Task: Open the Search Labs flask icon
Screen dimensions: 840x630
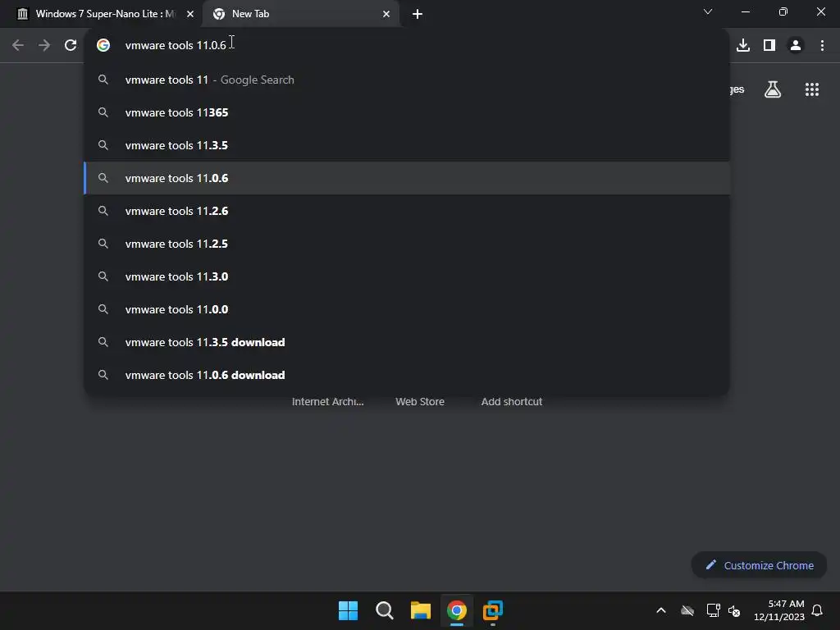Action: 772,89
